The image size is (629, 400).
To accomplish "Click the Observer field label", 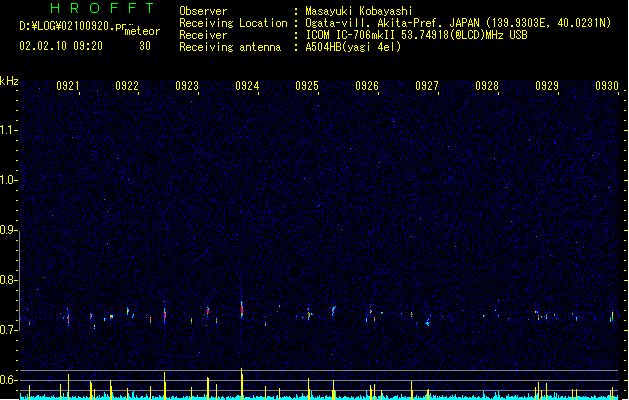I will (x=203, y=11).
